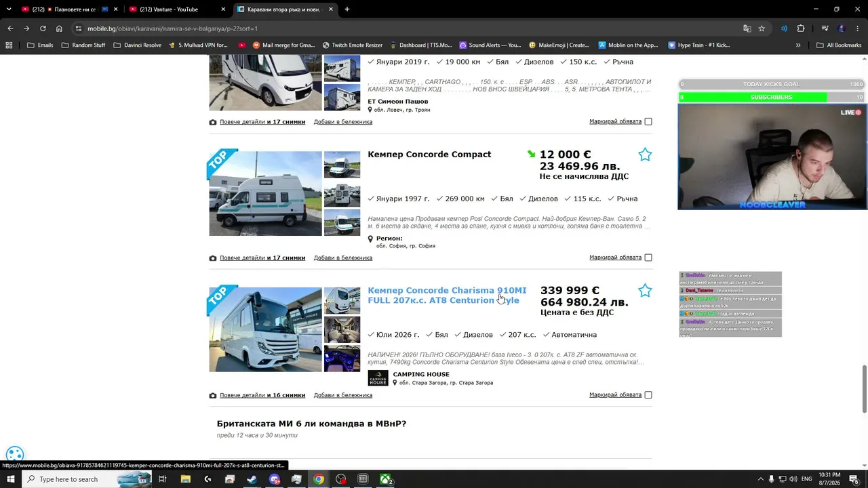The height and width of the screenshot is (488, 868).
Task: Open Xbox app on the taskbar
Action: 384,479
